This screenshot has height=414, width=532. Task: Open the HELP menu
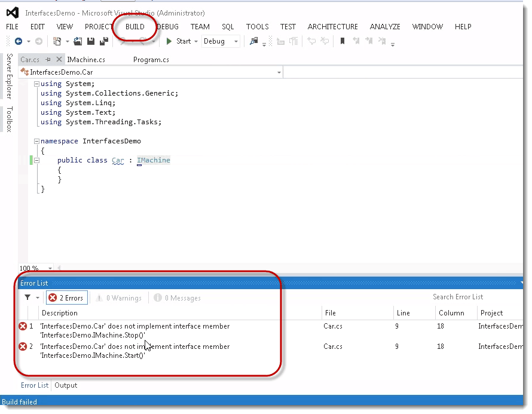click(463, 27)
